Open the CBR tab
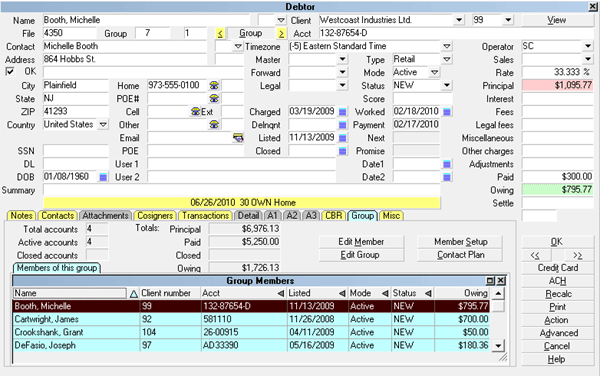This screenshot has height=376, width=600. click(x=333, y=216)
